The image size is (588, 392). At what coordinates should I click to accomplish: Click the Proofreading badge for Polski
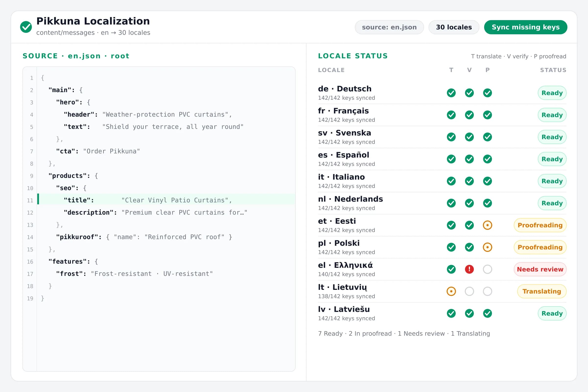(x=540, y=247)
